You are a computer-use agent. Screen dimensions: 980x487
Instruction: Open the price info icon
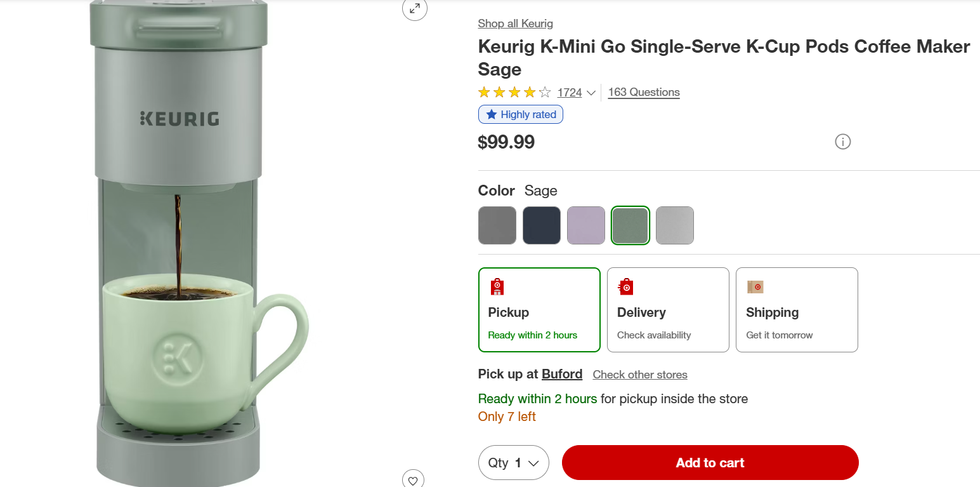click(x=842, y=142)
